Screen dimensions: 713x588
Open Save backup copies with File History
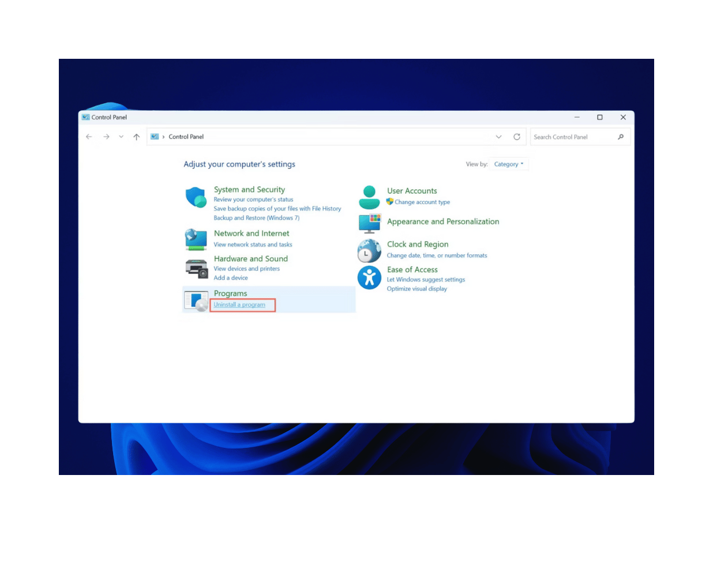(277, 209)
